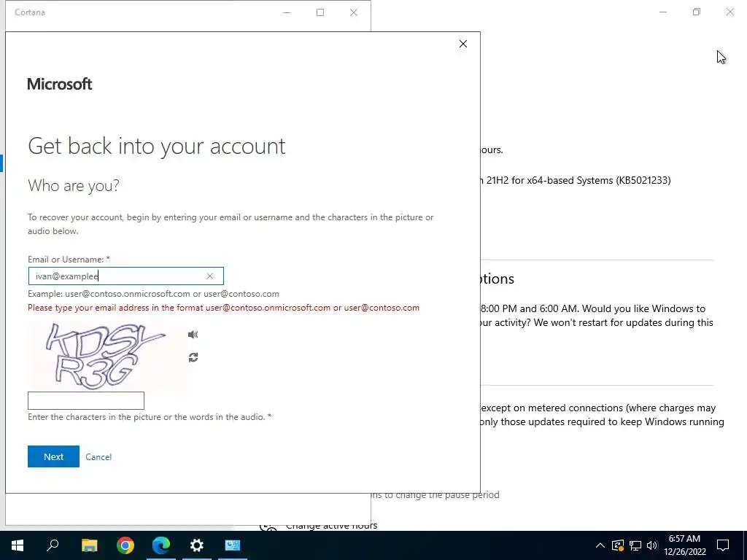The height and width of the screenshot is (560, 747).
Task: Close the Cortana window
Action: click(354, 12)
